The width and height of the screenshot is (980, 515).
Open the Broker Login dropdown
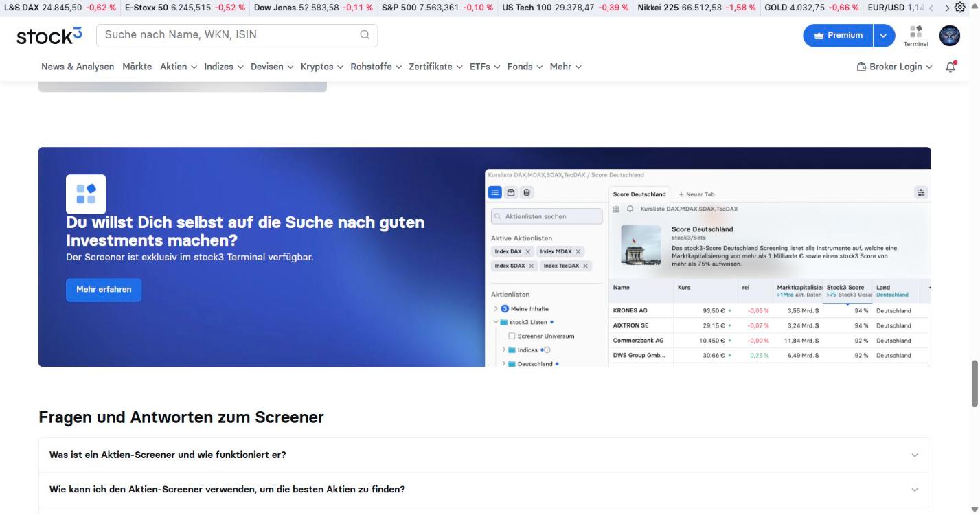[895, 67]
